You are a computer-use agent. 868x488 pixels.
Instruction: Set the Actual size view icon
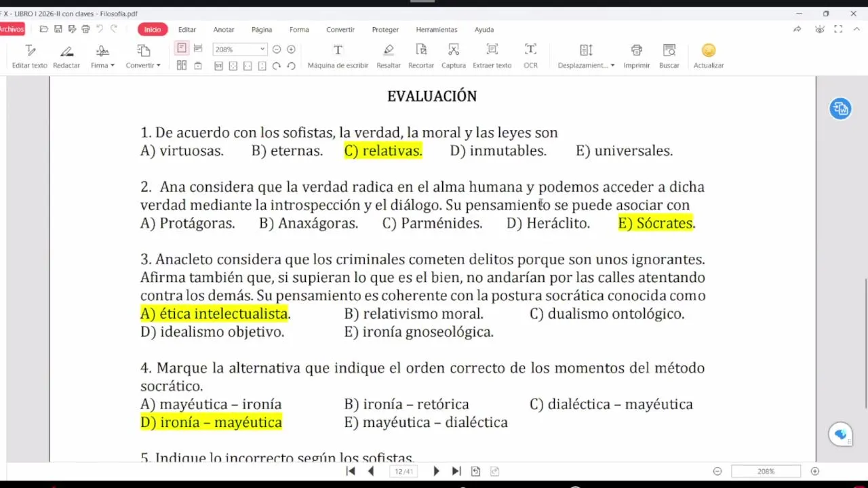(x=218, y=66)
